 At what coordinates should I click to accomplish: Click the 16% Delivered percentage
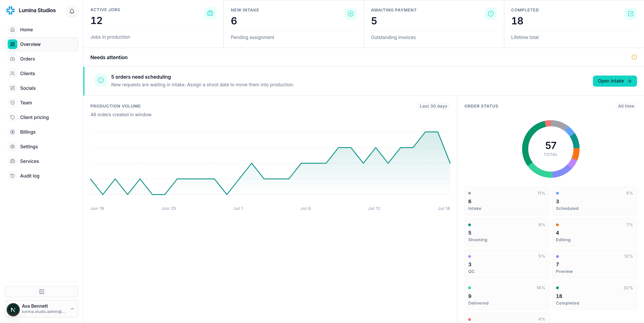pos(540,288)
